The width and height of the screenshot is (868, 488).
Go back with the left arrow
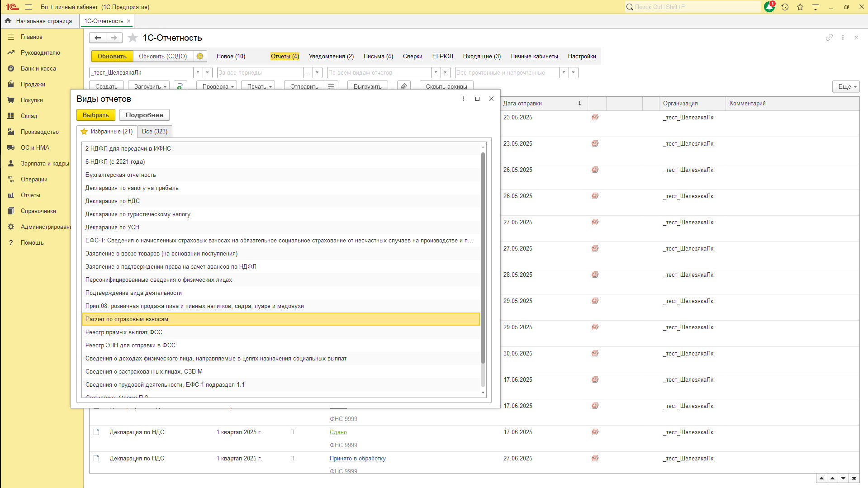pos(98,38)
